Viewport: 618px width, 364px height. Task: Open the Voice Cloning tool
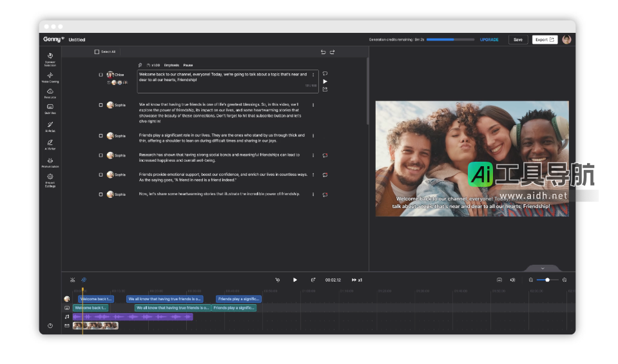50,76
